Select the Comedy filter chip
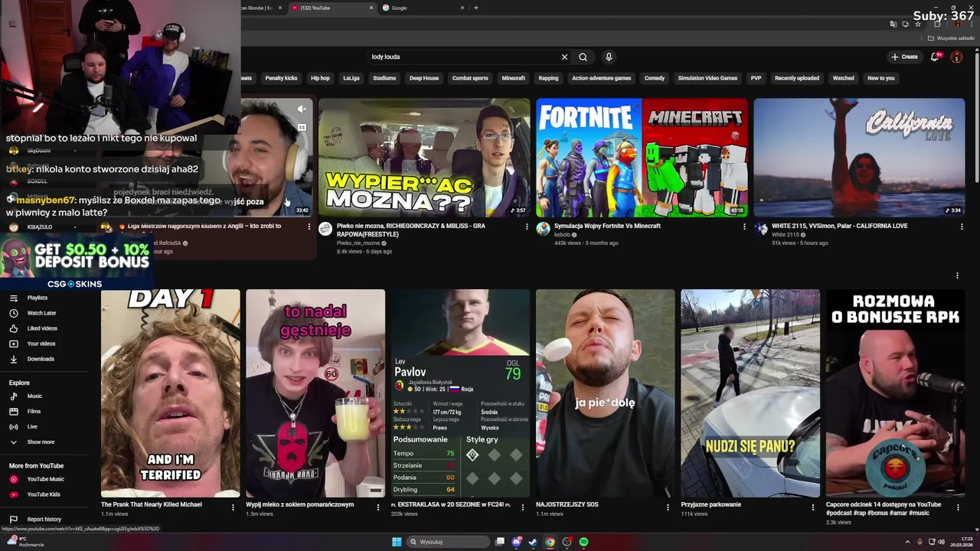Image resolution: width=980 pixels, height=551 pixels. click(655, 78)
